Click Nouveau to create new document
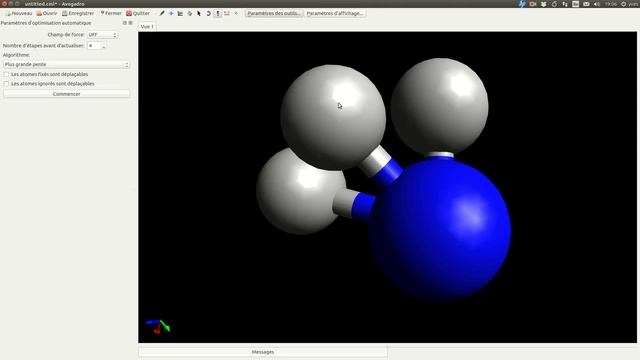640x360 pixels. (18, 13)
